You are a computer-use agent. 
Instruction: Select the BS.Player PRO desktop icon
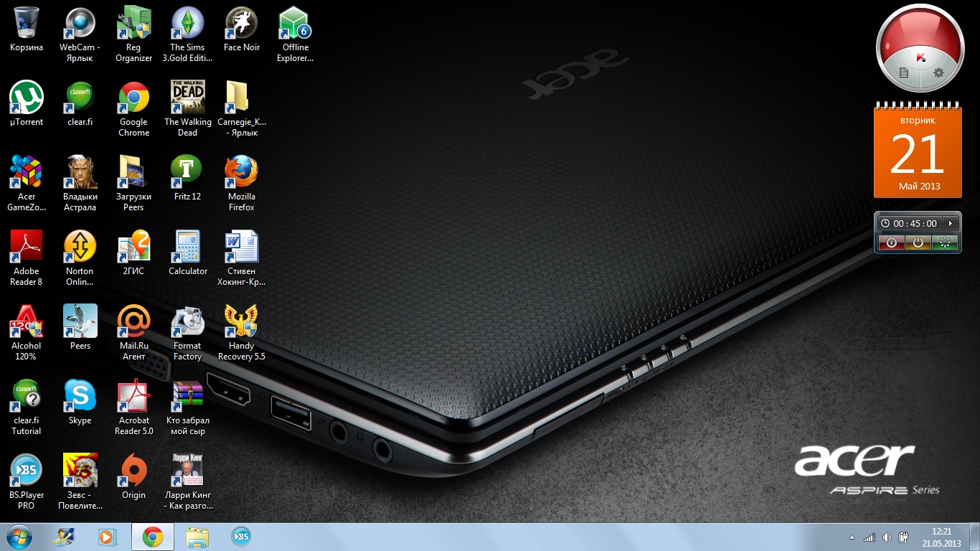tap(27, 482)
